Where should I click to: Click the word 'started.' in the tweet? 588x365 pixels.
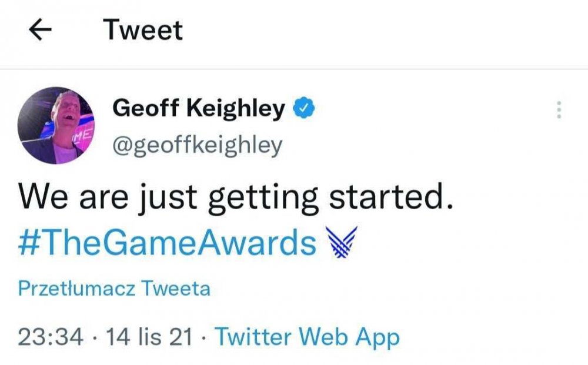click(x=391, y=199)
